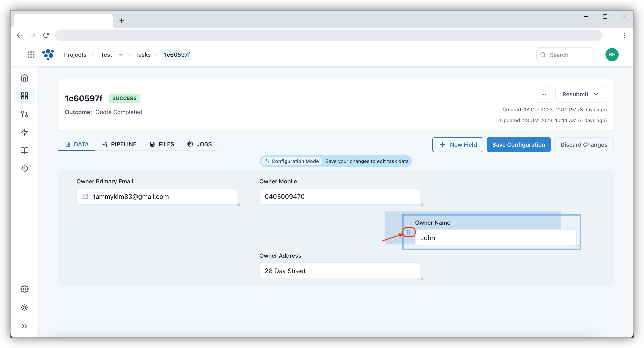Open the documentation book icon in sidebar
This screenshot has height=348, width=644.
(24, 150)
